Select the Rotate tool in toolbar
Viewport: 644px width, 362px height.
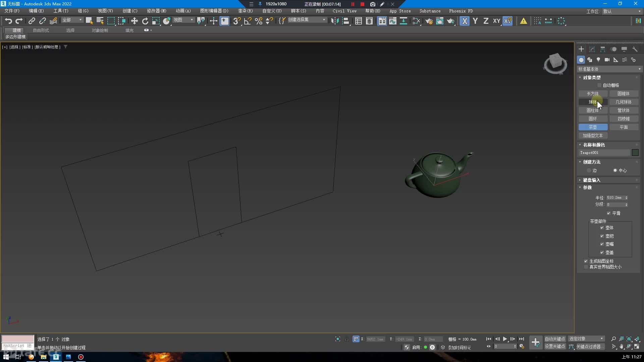pos(145,21)
